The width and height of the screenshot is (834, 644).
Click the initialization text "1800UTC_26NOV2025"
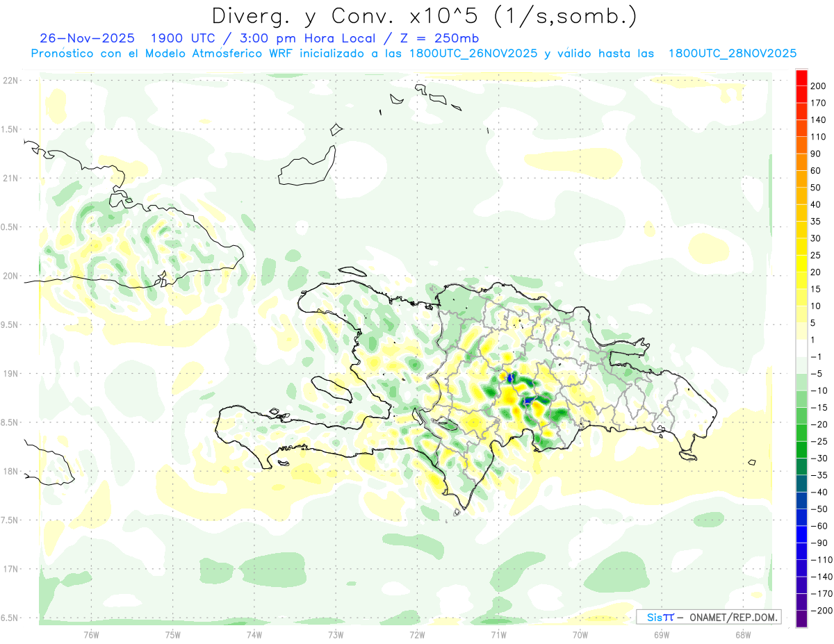pos(473,53)
